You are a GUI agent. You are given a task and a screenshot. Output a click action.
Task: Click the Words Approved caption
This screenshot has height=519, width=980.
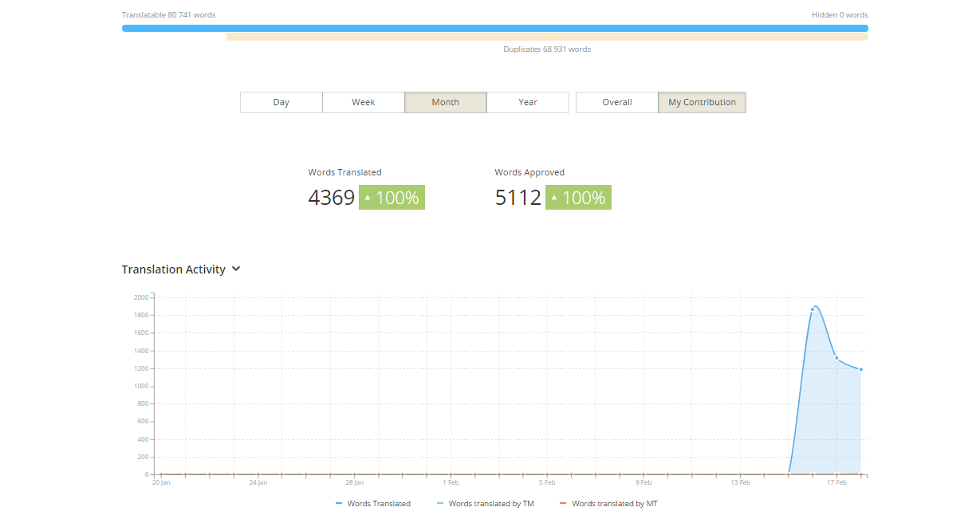(529, 172)
